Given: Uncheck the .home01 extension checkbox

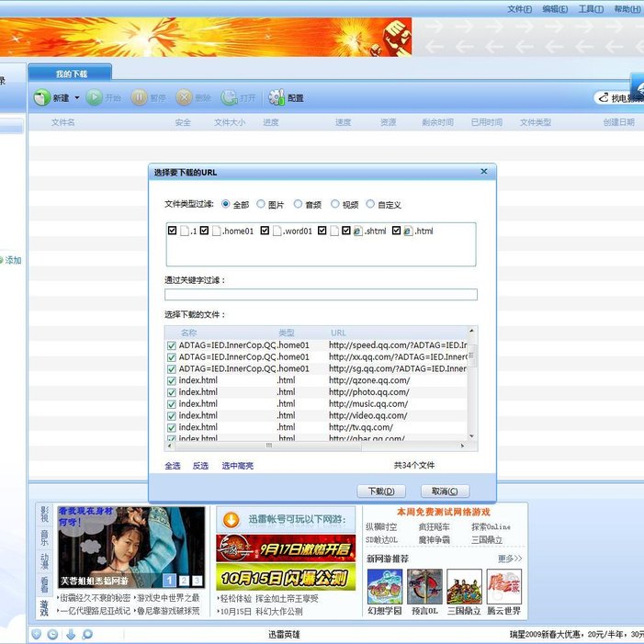Looking at the screenshot, I should pyautogui.click(x=205, y=231).
